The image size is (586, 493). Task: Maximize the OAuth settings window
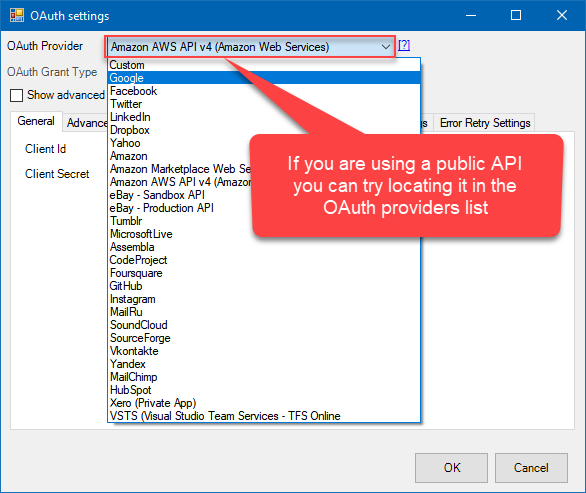pyautogui.click(x=516, y=15)
